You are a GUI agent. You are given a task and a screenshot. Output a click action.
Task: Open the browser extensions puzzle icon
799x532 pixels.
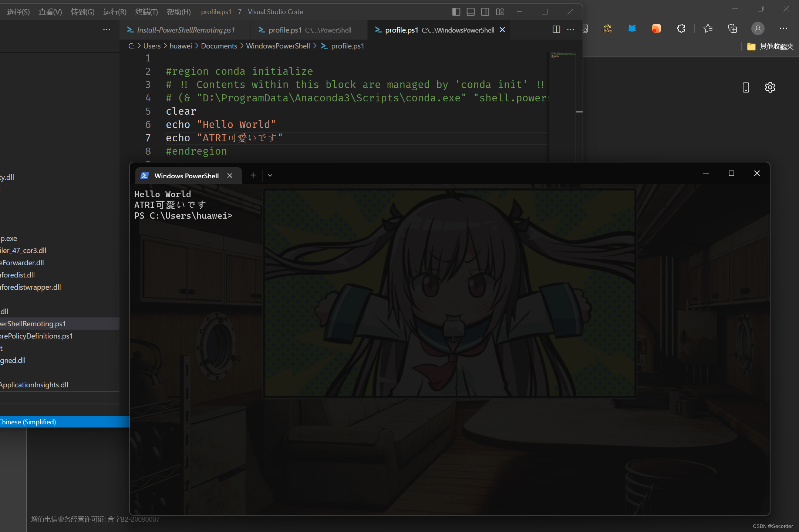coord(681,28)
